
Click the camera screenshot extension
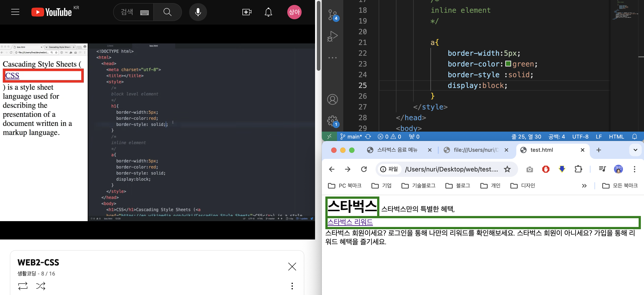tap(529, 169)
